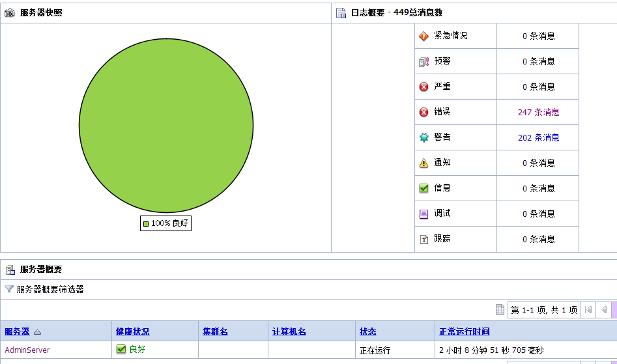Click the 预警 row label
Viewport: 617px width, 364px height.
(x=442, y=61)
